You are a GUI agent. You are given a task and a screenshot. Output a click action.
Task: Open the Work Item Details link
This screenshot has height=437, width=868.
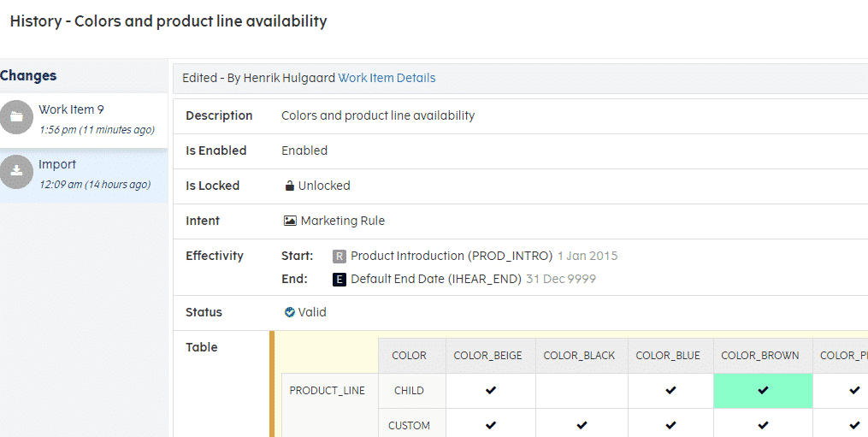pyautogui.click(x=387, y=78)
